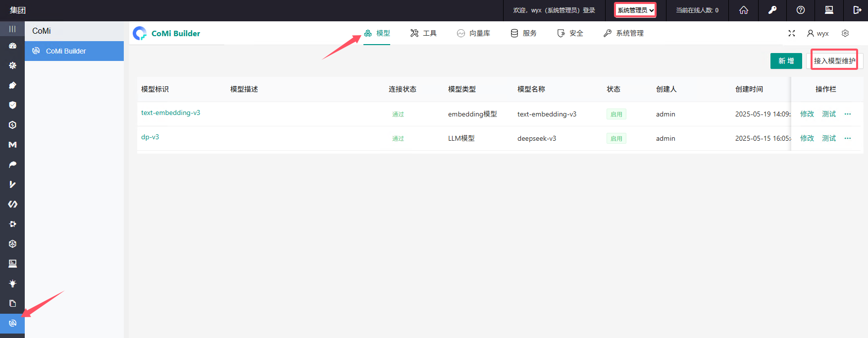Click the CoMi section header in the side panel
The height and width of the screenshot is (338, 868).
pos(42,31)
